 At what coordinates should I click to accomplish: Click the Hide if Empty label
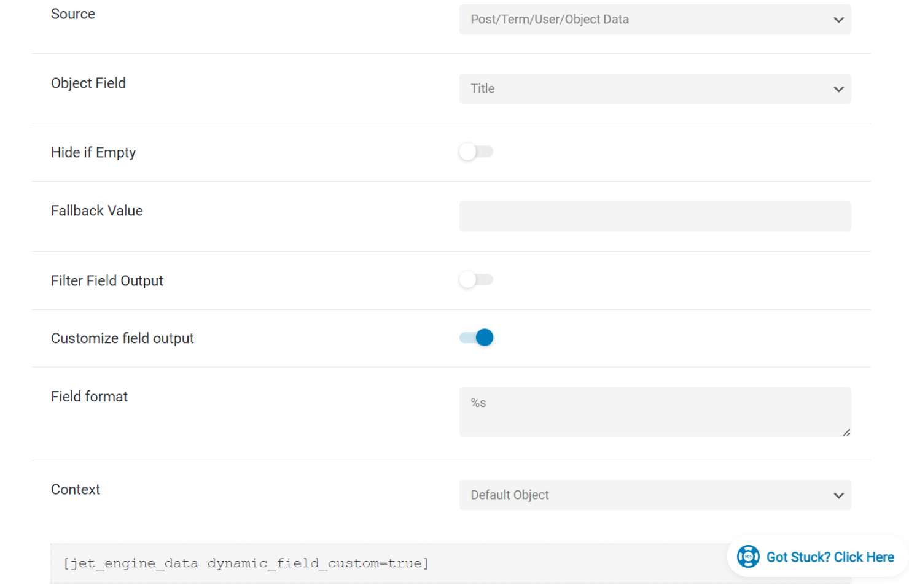(x=93, y=153)
